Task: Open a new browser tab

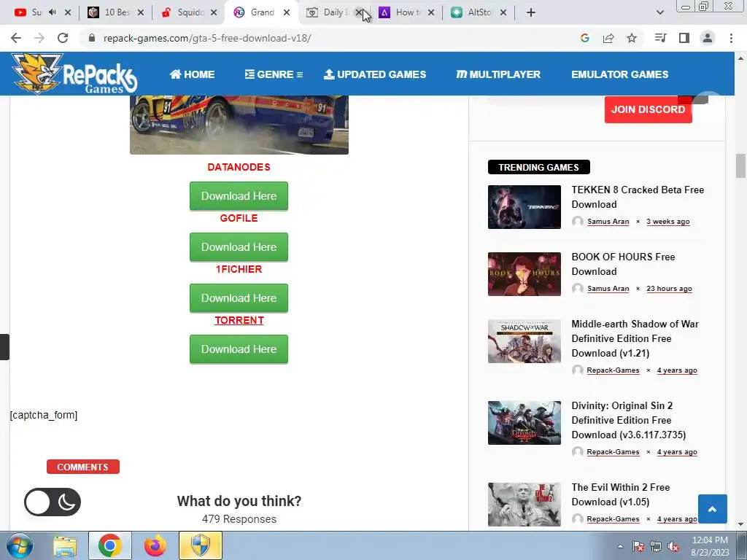Action: tap(531, 12)
